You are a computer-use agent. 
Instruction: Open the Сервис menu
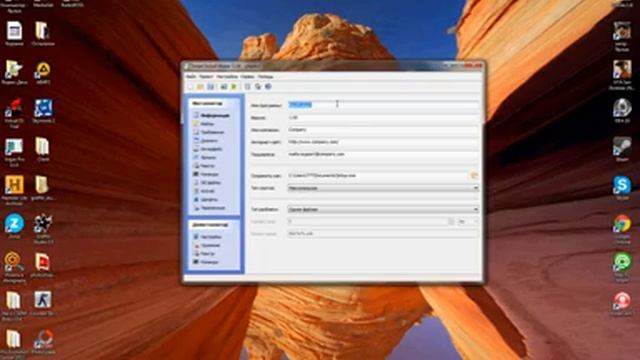(x=247, y=76)
